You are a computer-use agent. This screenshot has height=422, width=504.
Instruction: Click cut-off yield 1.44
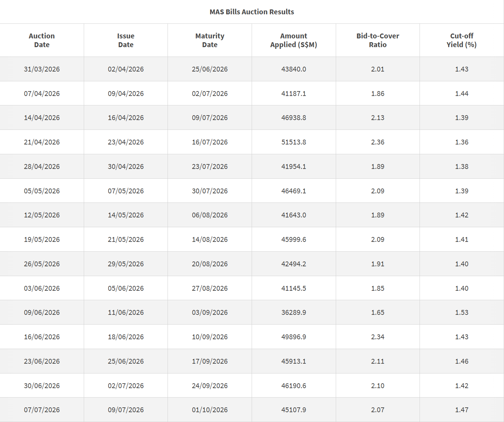click(462, 94)
